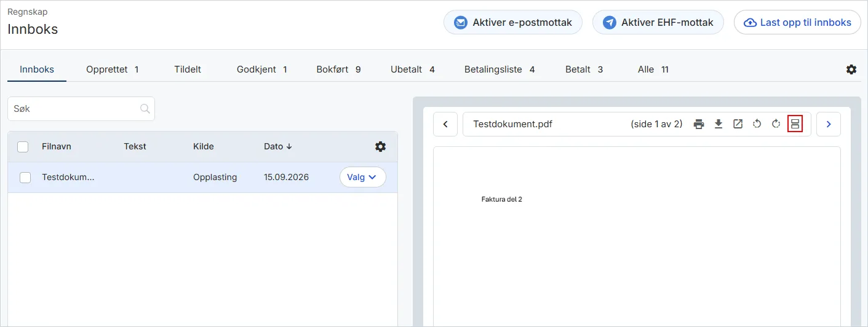Screen dimensions: 868x327
Task: Click the (side 1 av 2) page indicator
Action: click(x=656, y=124)
